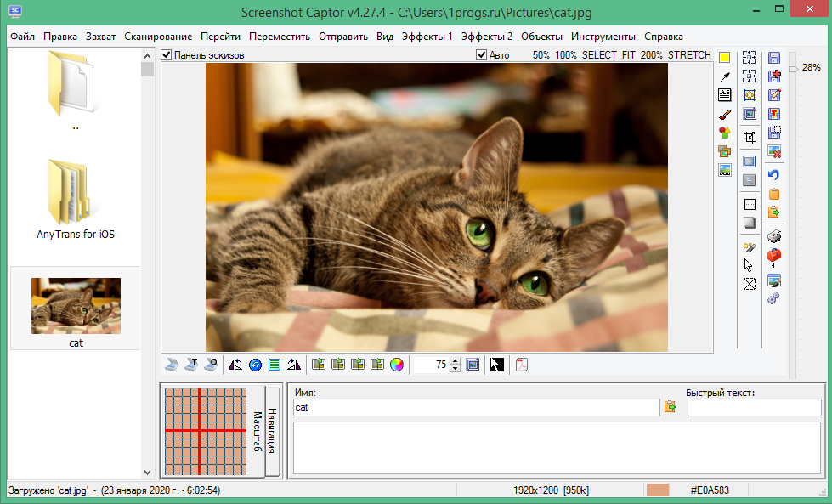Open the Эффекты 1 menu
Viewport: 832px width, 504px height.
(427, 37)
